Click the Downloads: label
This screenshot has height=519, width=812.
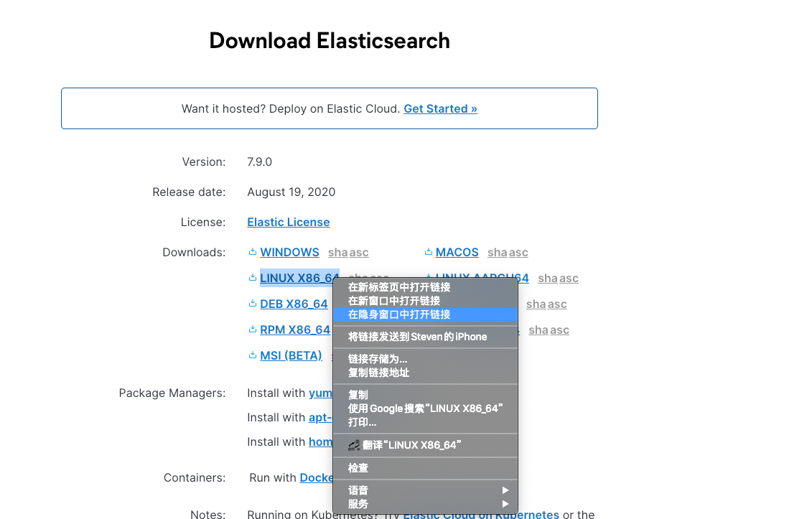(194, 252)
